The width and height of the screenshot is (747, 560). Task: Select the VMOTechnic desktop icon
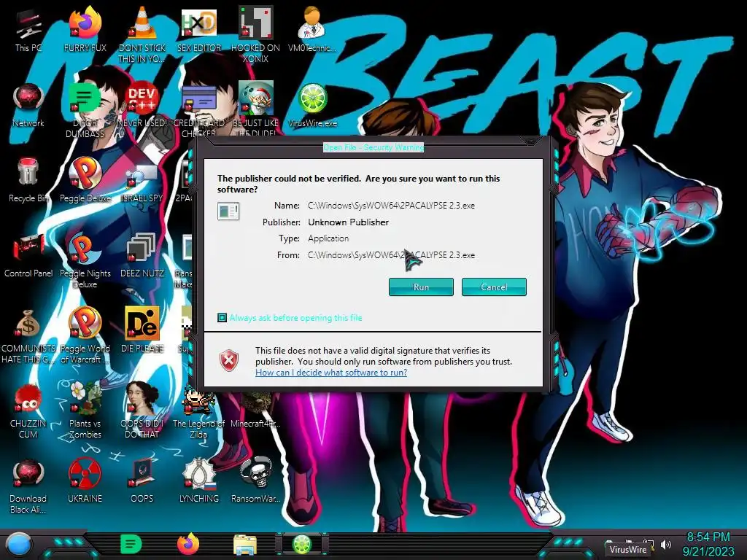311,28
